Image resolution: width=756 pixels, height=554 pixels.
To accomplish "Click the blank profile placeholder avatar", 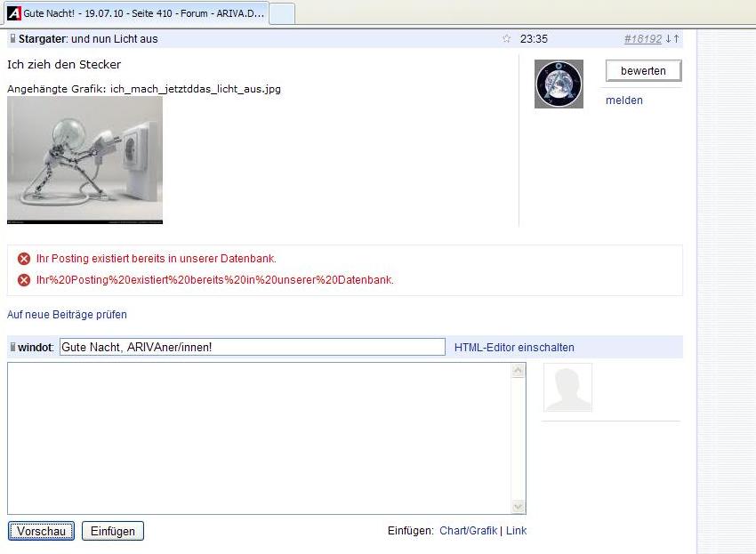I will pyautogui.click(x=567, y=388).
